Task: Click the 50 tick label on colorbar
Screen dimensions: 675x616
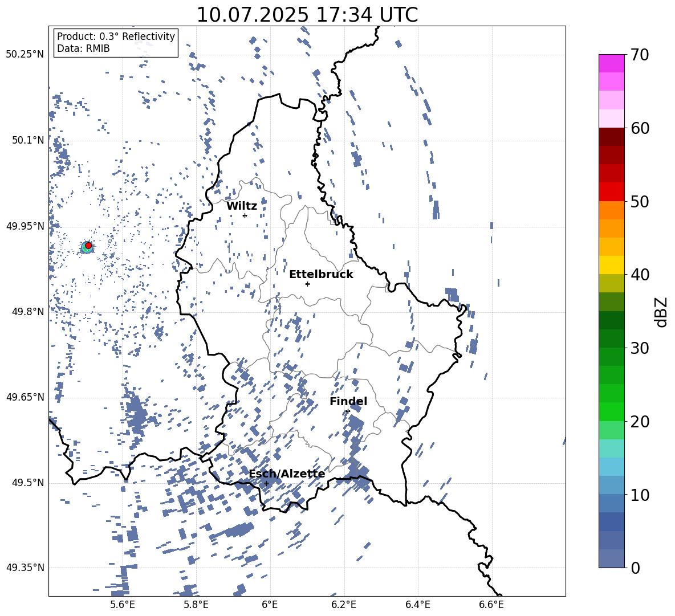Action: click(x=640, y=202)
